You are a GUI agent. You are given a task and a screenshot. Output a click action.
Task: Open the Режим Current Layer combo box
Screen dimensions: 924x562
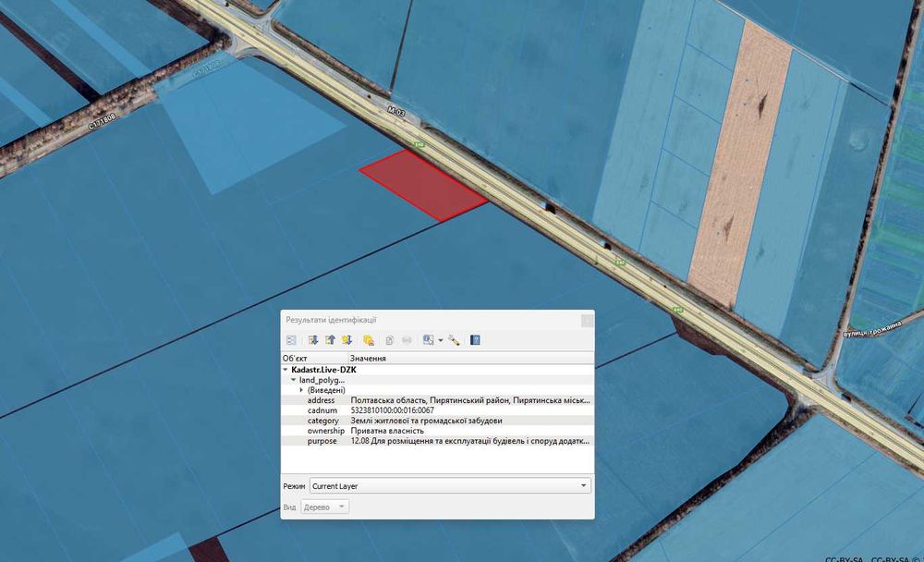point(450,486)
